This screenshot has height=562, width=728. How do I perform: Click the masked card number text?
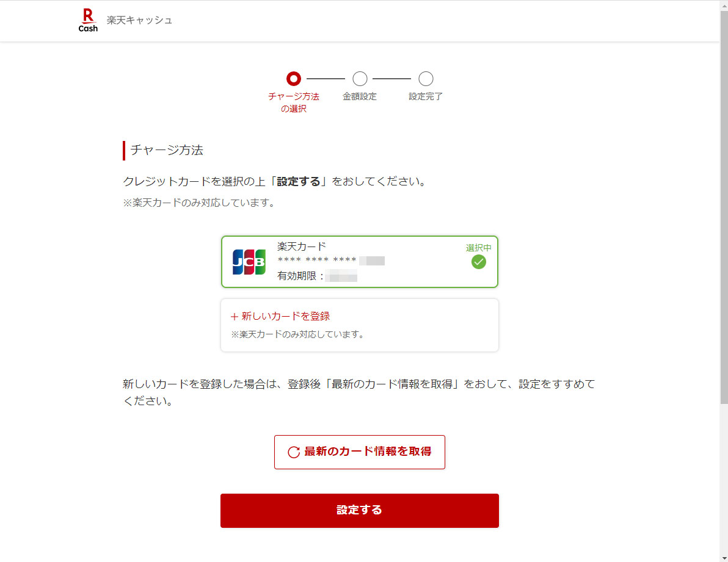331,260
